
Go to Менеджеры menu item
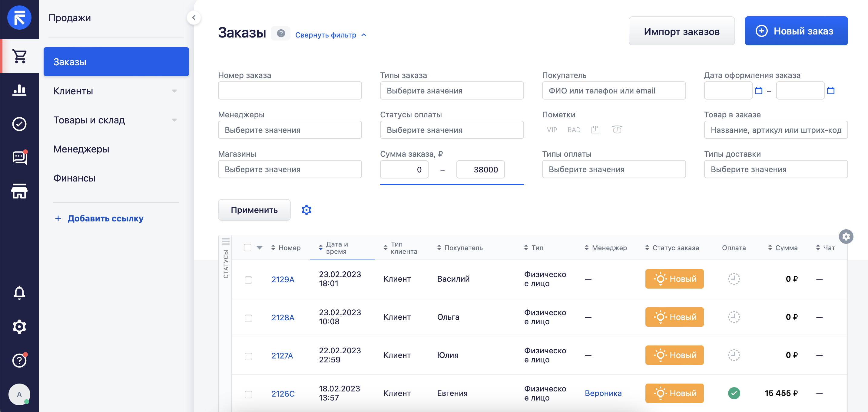pos(81,149)
